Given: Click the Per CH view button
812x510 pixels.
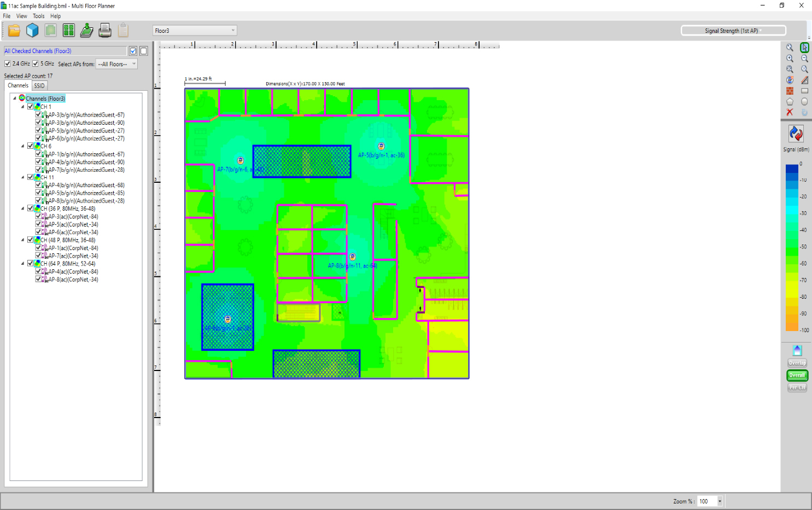Looking at the screenshot, I should 797,387.
